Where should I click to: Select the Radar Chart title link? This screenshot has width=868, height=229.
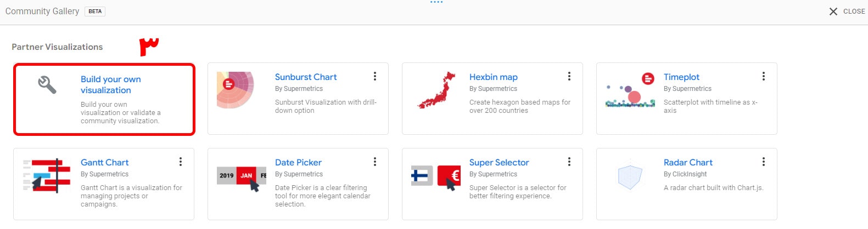coord(688,163)
